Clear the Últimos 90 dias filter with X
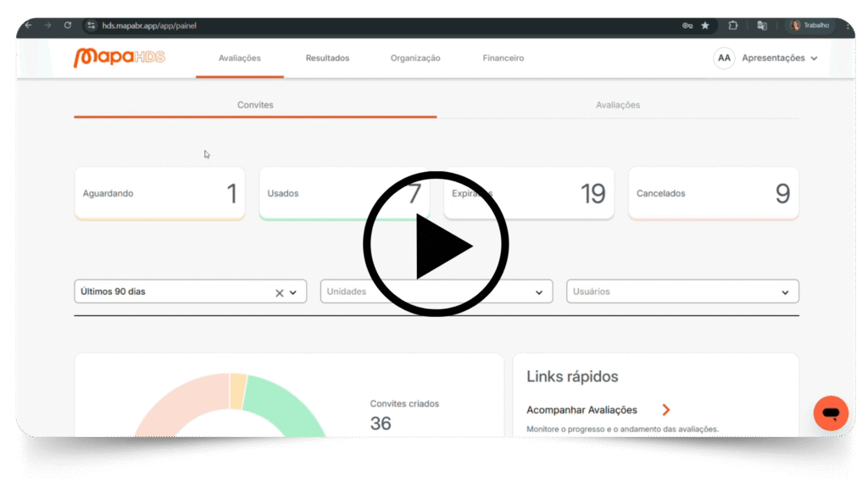The height and width of the screenshot is (488, 868). [x=279, y=292]
